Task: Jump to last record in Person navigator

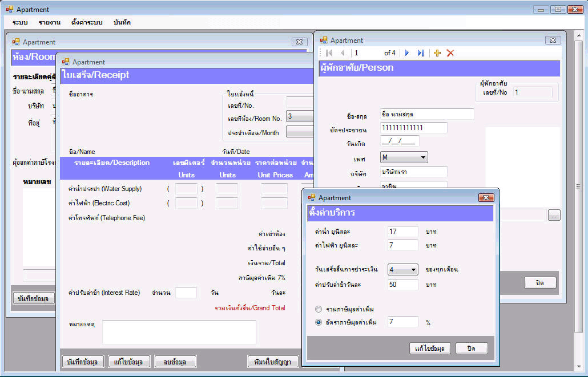Action: coord(421,53)
